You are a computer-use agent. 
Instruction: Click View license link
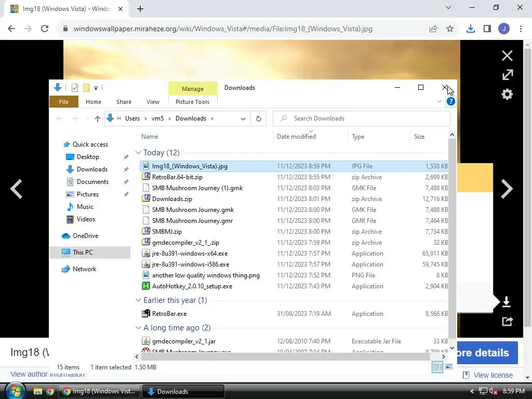(493, 375)
